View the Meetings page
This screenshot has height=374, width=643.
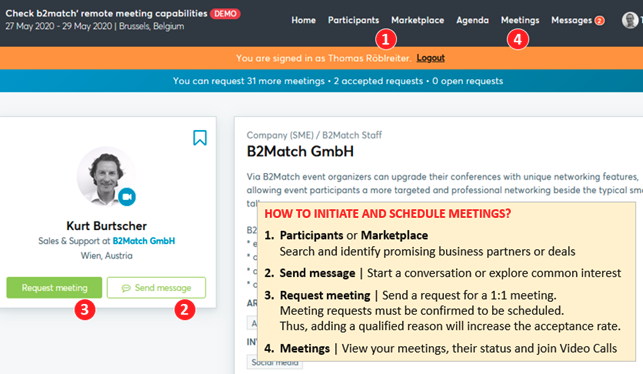(520, 20)
